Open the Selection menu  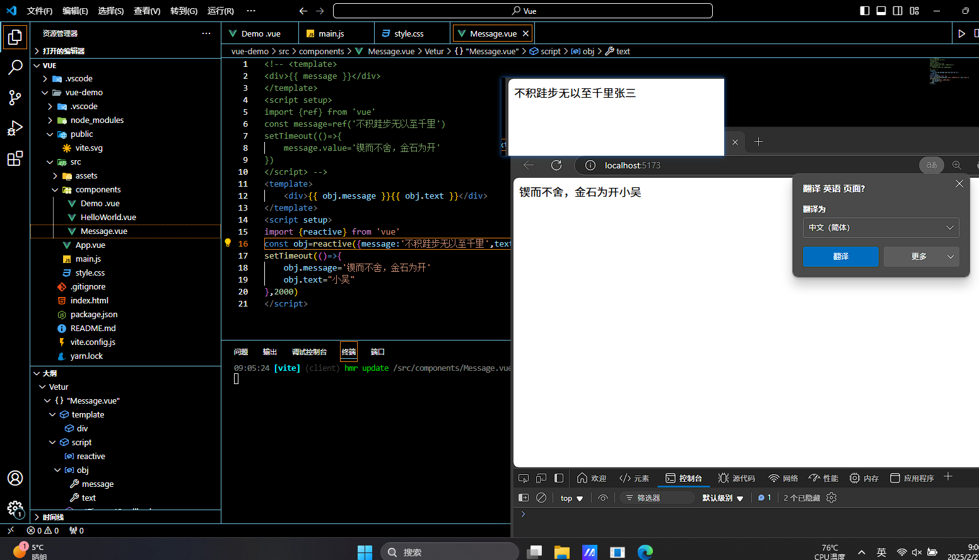(x=111, y=11)
